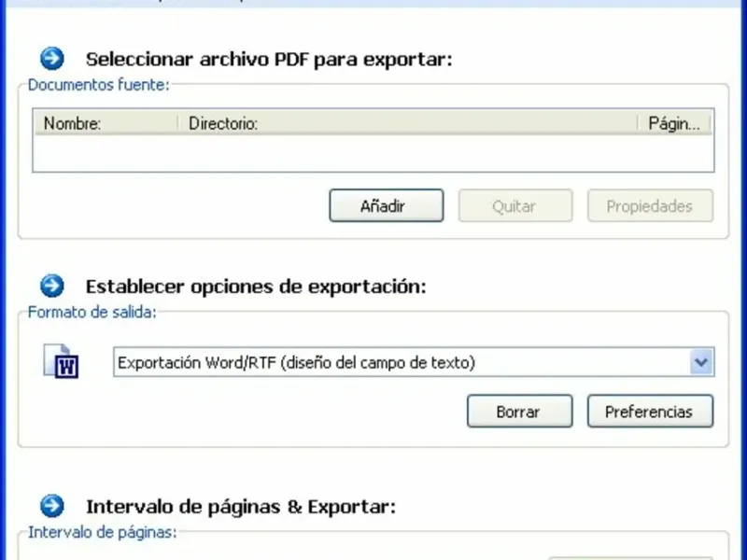Screen dimensions: 747x560
Task: Click the Word document format icon
Action: click(61, 361)
